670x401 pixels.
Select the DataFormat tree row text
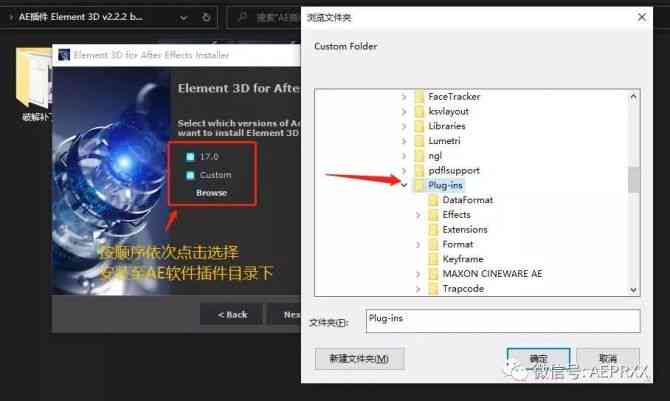467,200
